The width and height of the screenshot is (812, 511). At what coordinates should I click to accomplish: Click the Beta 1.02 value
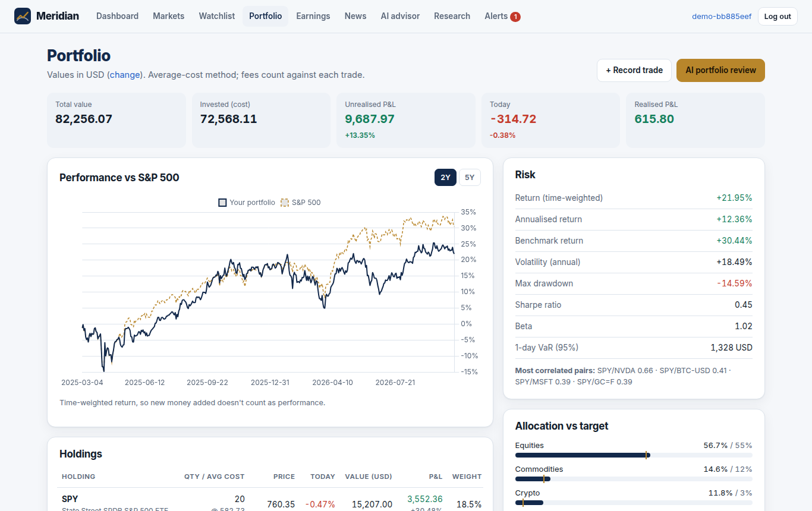(x=743, y=326)
